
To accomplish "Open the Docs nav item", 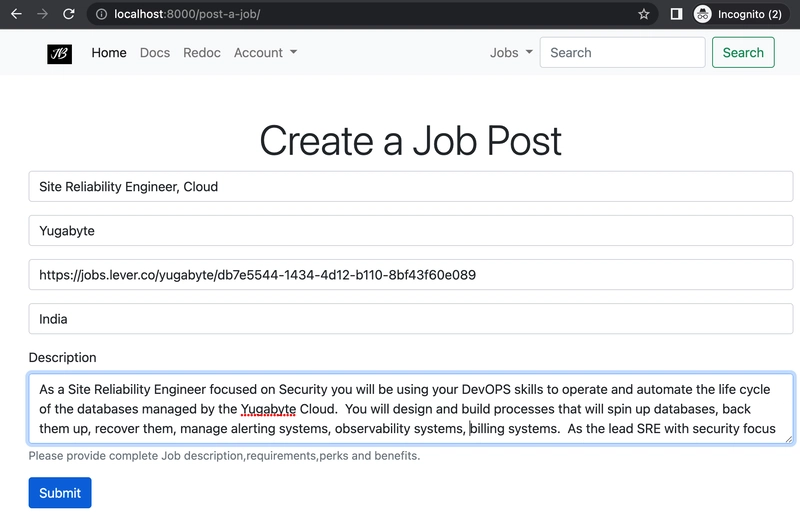I will tap(155, 53).
